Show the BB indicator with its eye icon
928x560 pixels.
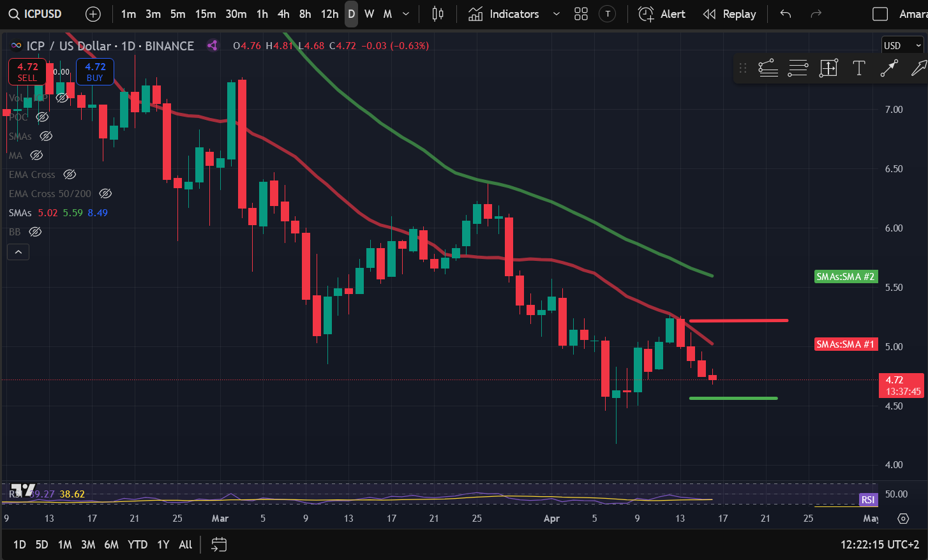(35, 232)
